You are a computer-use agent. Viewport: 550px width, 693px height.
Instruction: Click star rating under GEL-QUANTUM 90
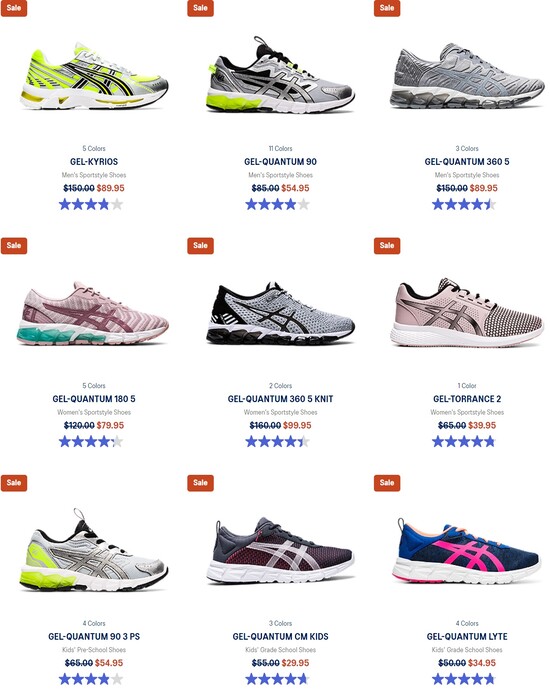(x=277, y=205)
